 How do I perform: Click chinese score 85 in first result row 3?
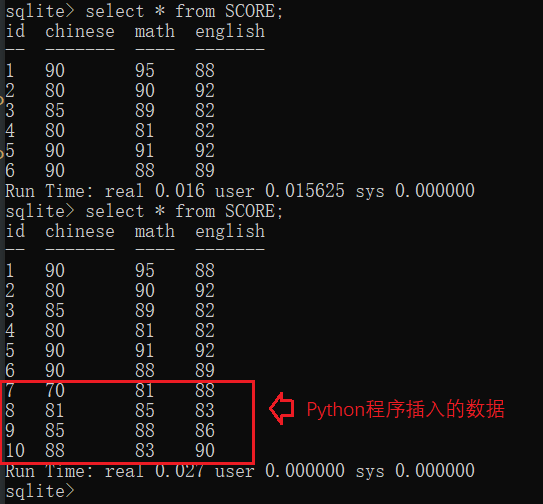point(55,110)
